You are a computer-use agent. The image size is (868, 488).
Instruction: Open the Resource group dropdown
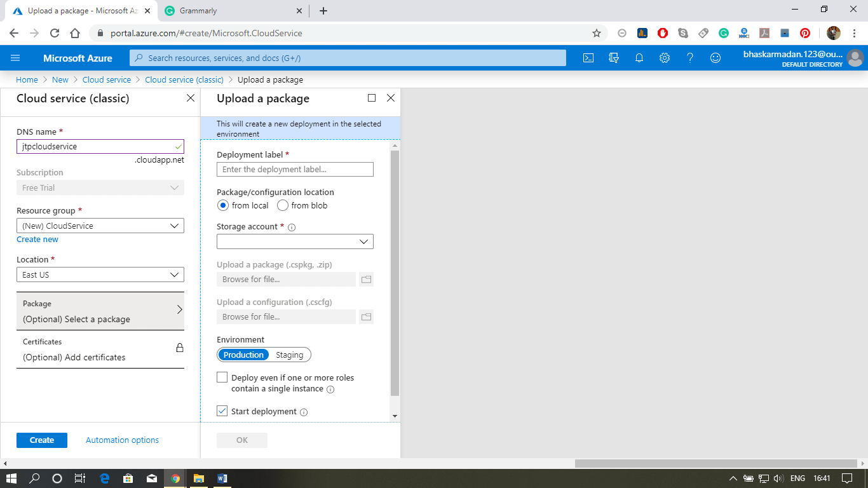pyautogui.click(x=100, y=226)
